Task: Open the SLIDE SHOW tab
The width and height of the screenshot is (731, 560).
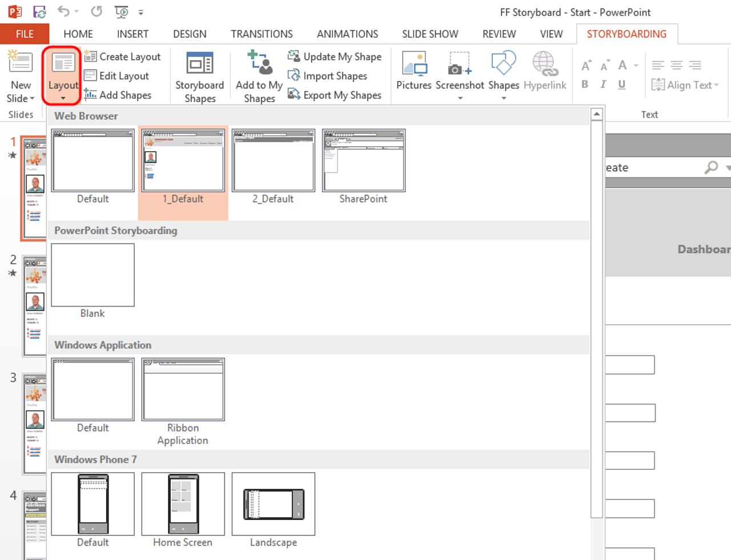Action: (430, 34)
